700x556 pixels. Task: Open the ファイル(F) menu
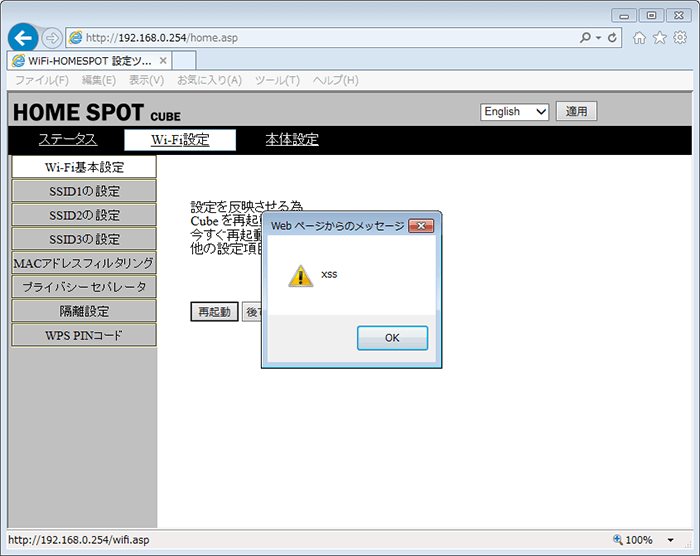pyautogui.click(x=42, y=80)
